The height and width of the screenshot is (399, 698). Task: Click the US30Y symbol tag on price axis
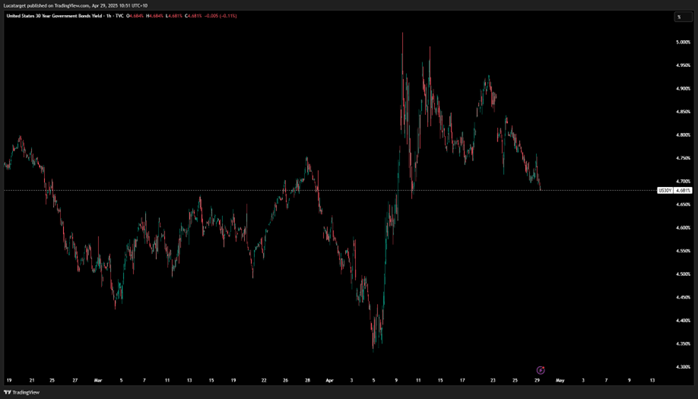pos(665,190)
